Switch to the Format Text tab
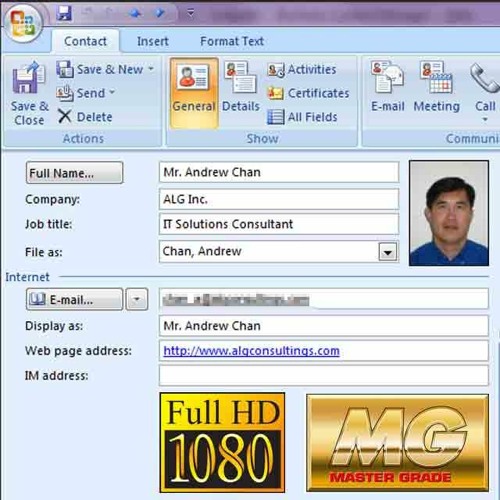Image resolution: width=500 pixels, height=500 pixels. (x=232, y=41)
